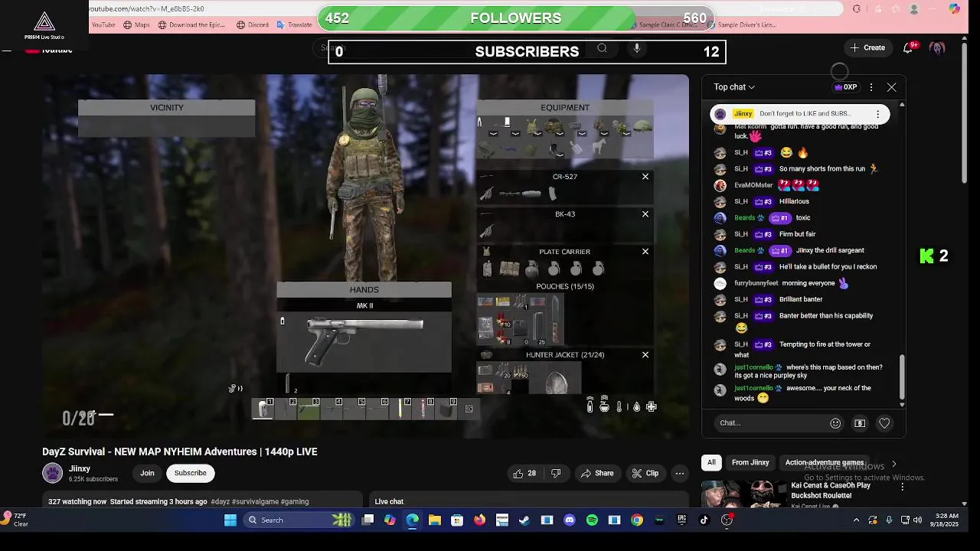The image size is (980, 551).
Task: Subscribe to Jiinxy channel
Action: click(x=190, y=473)
